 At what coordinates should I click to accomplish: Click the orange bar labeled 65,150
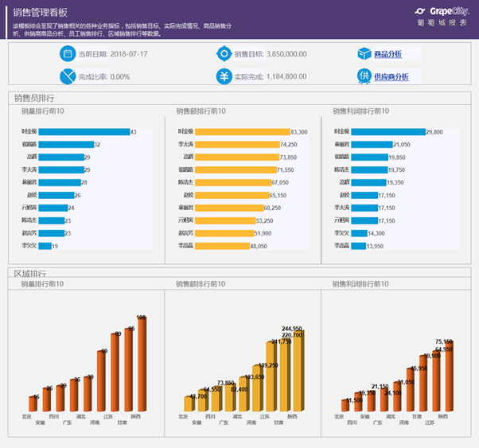click(x=232, y=195)
